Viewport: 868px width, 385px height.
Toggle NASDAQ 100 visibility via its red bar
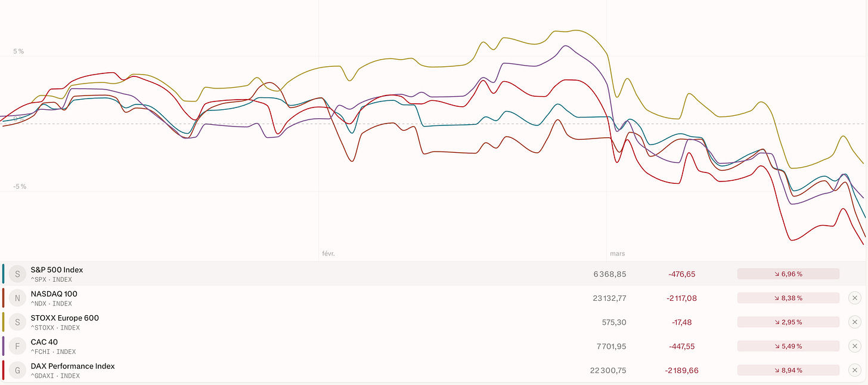click(x=4, y=297)
